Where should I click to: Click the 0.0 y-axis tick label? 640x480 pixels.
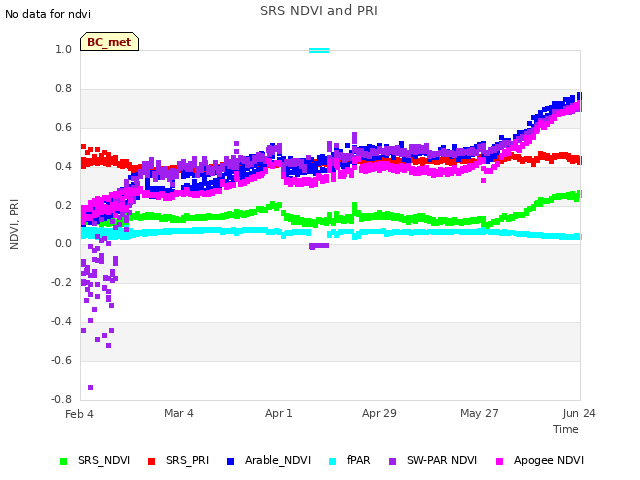(x=63, y=244)
